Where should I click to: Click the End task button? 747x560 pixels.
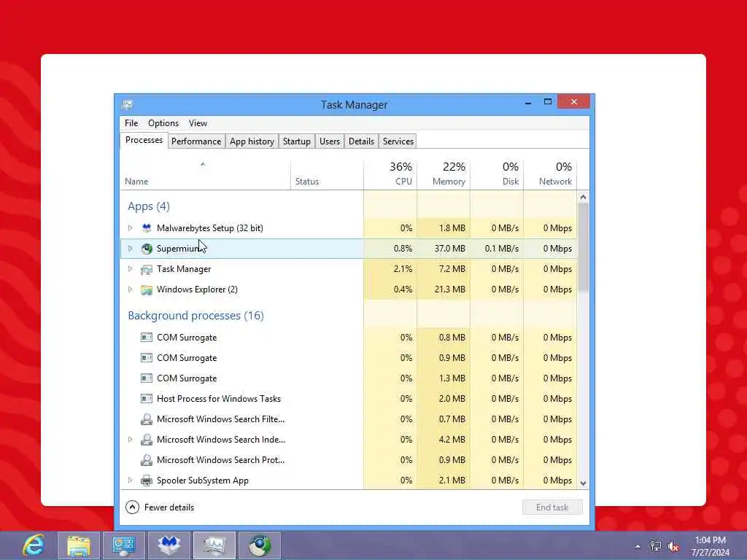coord(552,507)
